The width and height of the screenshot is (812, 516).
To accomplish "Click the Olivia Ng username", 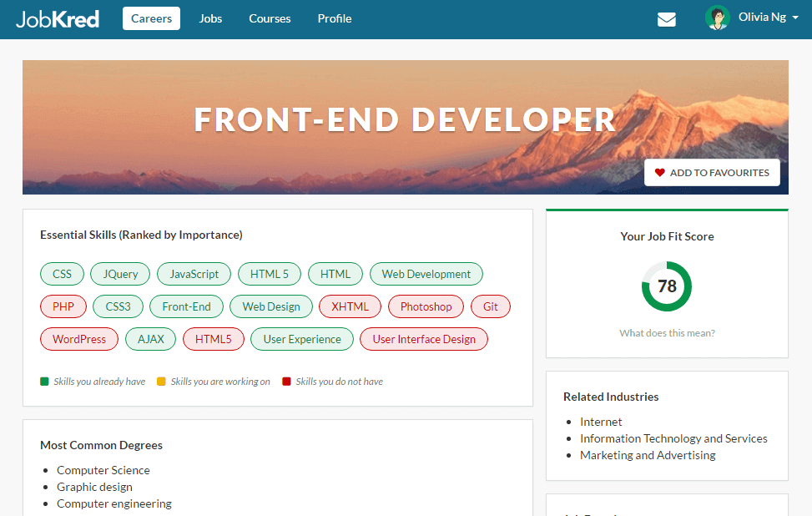I will click(x=762, y=17).
